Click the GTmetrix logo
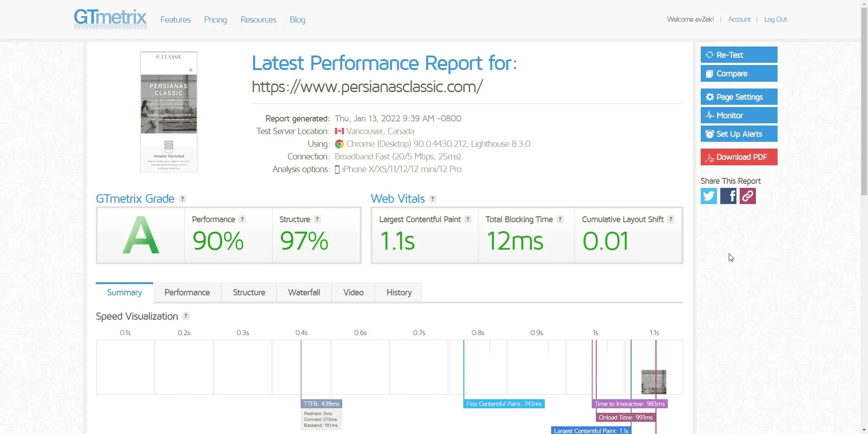This screenshot has width=868, height=434. (x=110, y=19)
